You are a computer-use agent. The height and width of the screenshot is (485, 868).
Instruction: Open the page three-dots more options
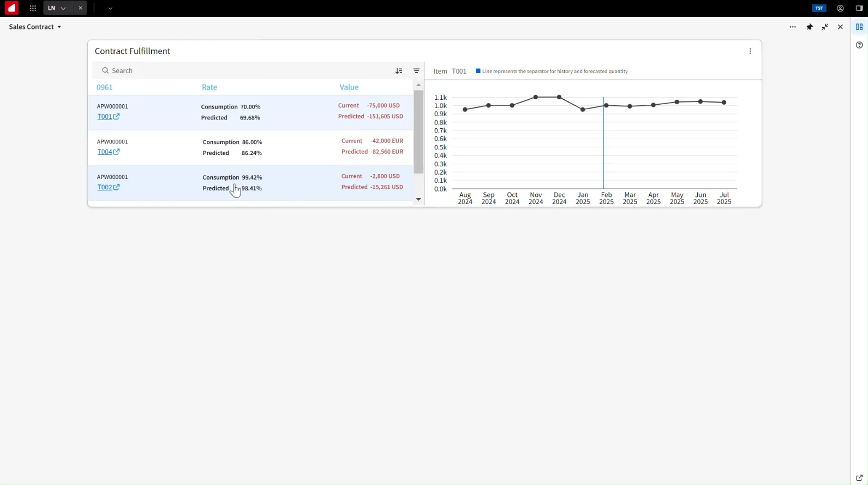(793, 27)
